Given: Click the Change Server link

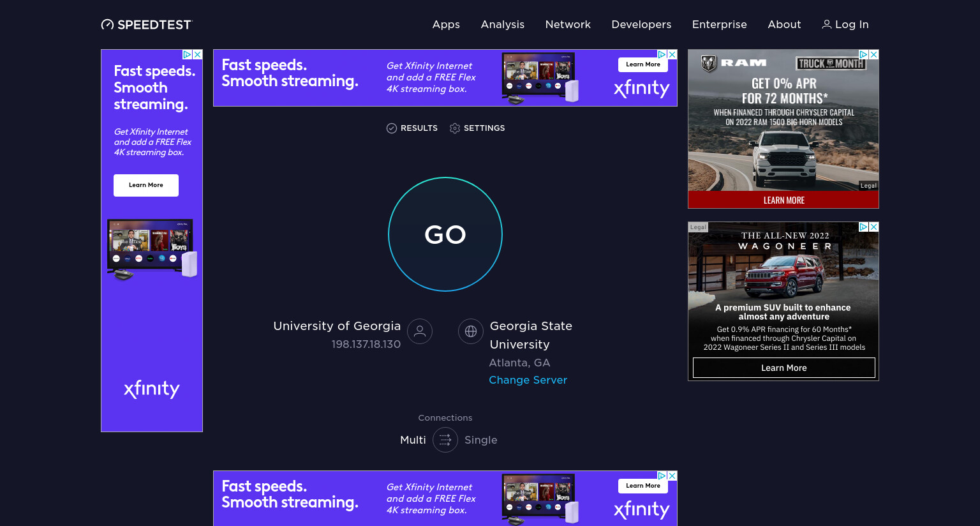Looking at the screenshot, I should coord(528,380).
